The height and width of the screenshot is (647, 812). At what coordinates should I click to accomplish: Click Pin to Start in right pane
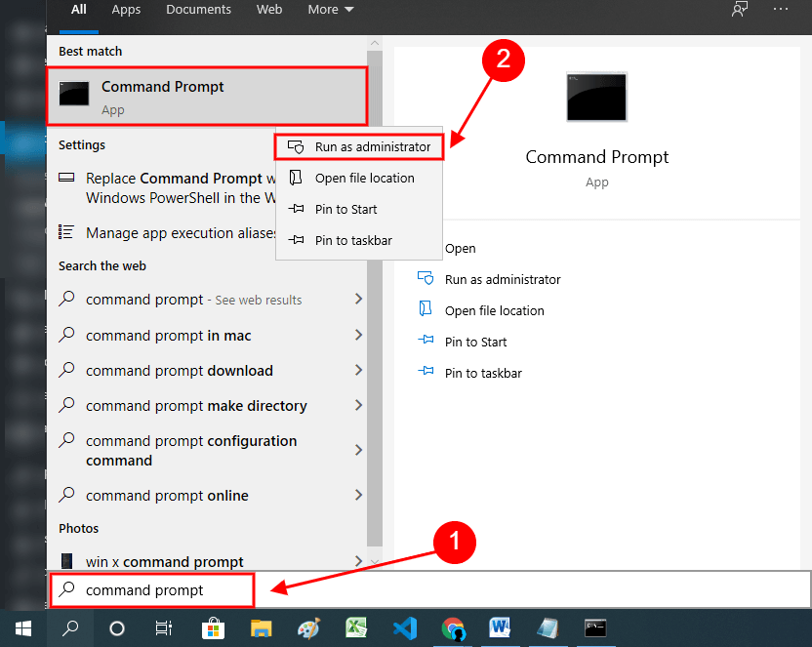point(475,343)
